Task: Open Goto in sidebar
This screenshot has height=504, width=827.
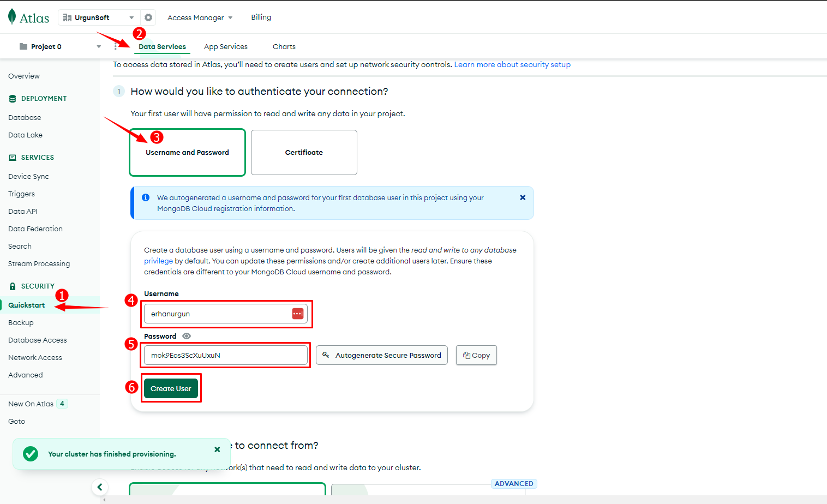Action: (x=16, y=421)
